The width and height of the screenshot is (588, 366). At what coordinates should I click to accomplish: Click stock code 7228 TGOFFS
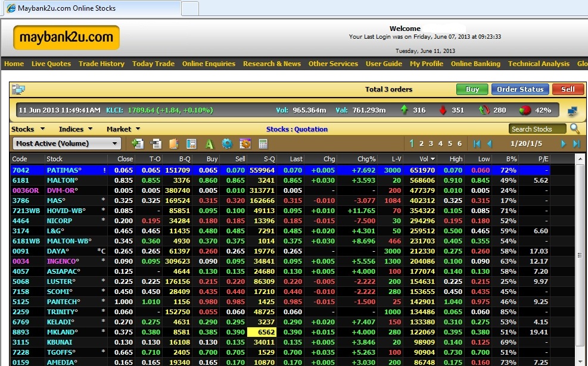pyautogui.click(x=21, y=352)
